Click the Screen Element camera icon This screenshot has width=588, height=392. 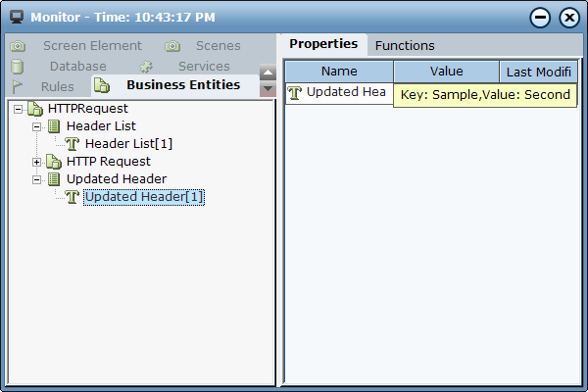tap(18, 46)
